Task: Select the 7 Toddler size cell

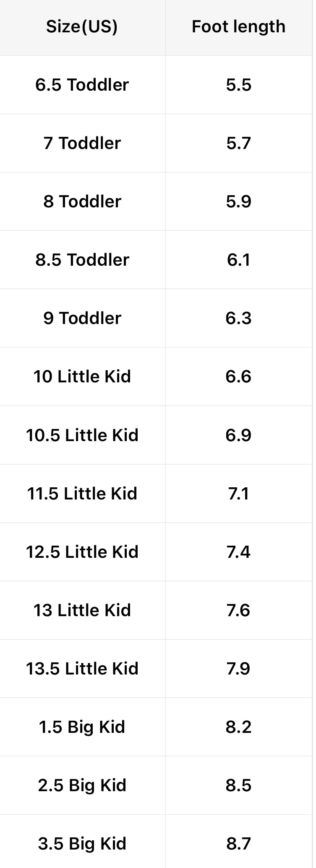Action: click(x=82, y=143)
